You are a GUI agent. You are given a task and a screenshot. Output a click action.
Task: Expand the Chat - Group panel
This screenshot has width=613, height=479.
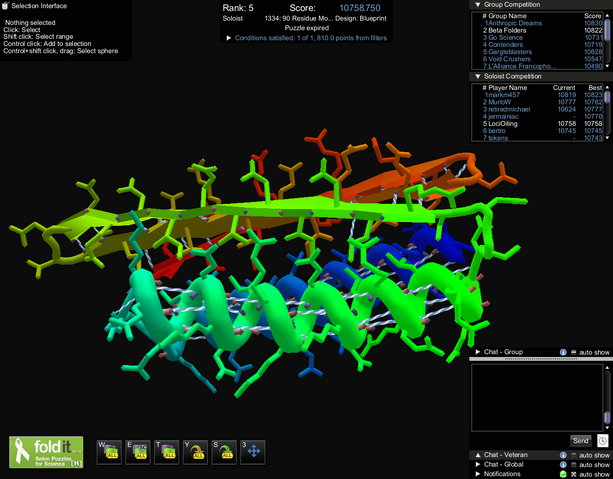pyautogui.click(x=477, y=352)
